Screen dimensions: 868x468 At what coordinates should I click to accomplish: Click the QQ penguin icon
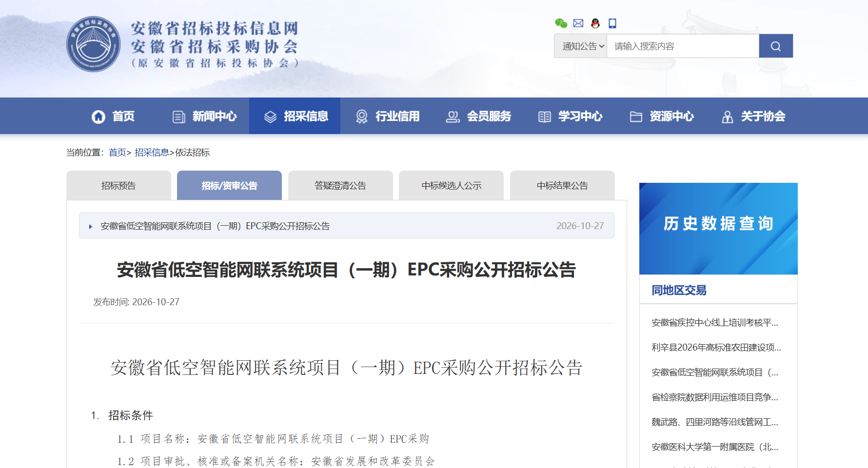(x=595, y=23)
